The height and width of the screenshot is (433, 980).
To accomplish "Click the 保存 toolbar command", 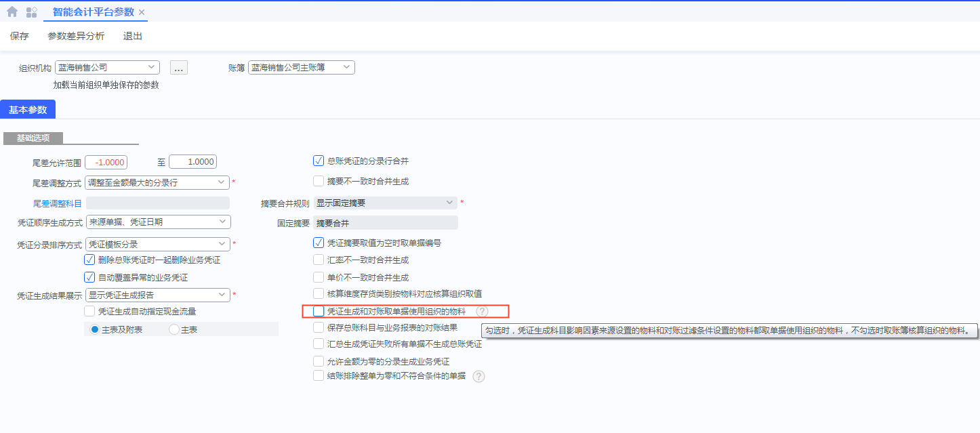I will [x=20, y=36].
